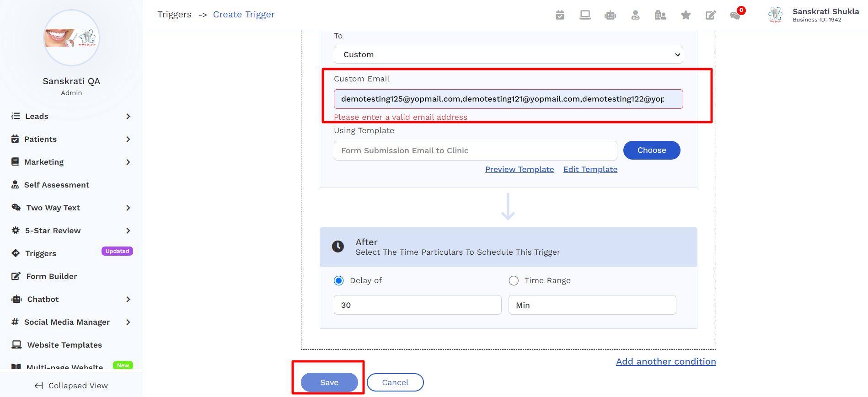This screenshot has width=868, height=397.
Task: Click the calendar icon in top toolbar
Action: [560, 15]
